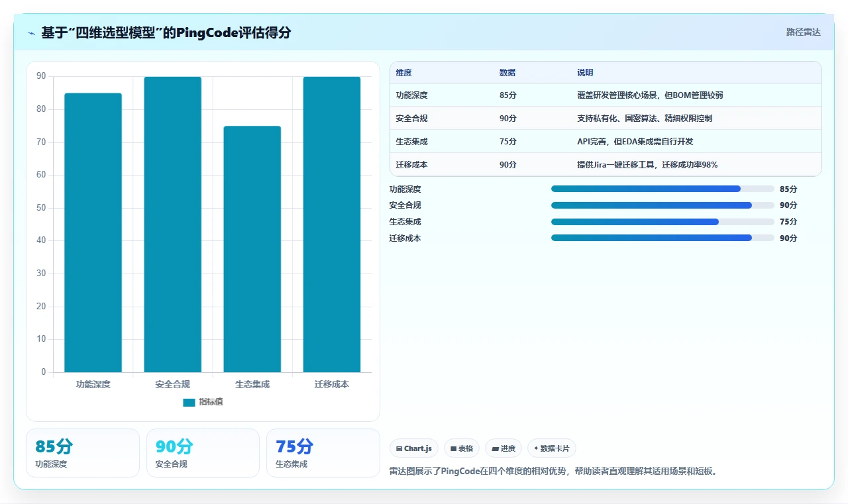Click the 生态集成 bar in chart
The height and width of the screenshot is (504, 848).
click(x=252, y=249)
